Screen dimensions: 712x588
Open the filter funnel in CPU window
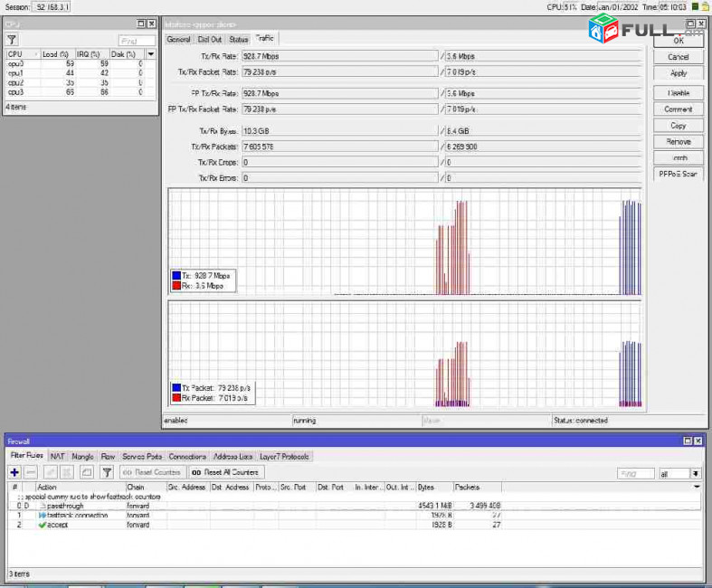point(12,40)
